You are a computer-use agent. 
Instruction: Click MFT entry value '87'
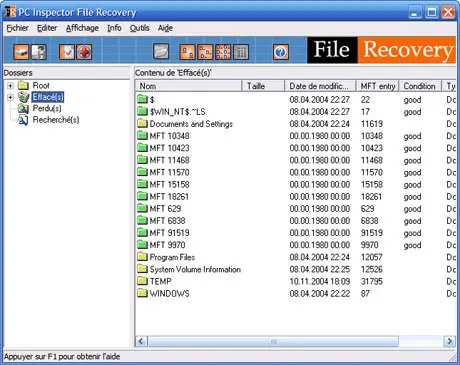(365, 293)
